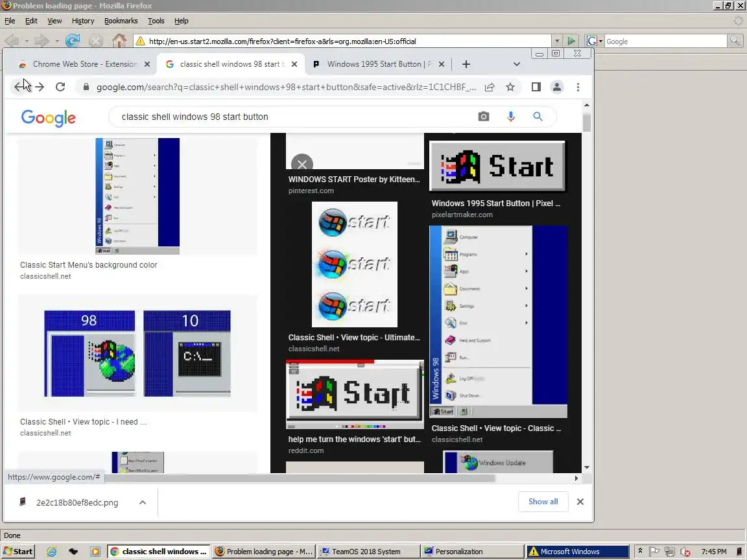Viewport: 747px width, 560px height.
Task: Click Firefox back arrow button
Action: coord(12,41)
